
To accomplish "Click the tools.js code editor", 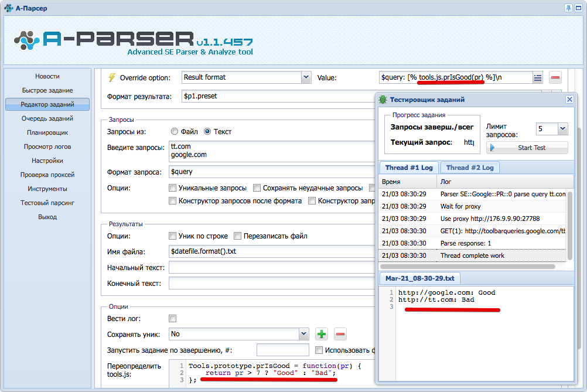I will coord(272,373).
